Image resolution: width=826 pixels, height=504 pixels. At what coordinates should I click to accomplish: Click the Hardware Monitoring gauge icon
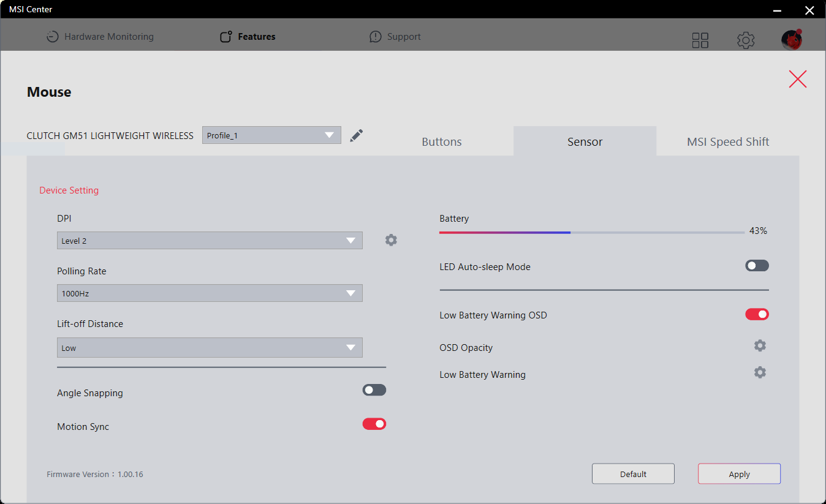click(x=53, y=37)
